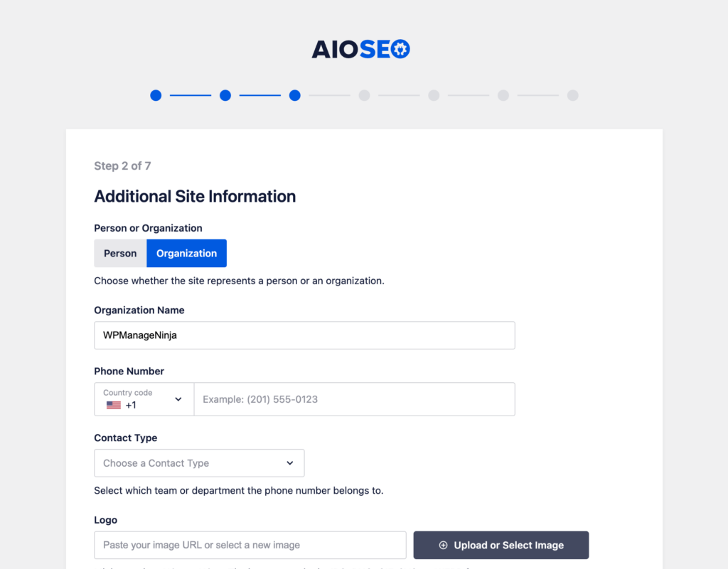Click the US flag icon in country code
The height and width of the screenshot is (569, 728).
coord(113,405)
